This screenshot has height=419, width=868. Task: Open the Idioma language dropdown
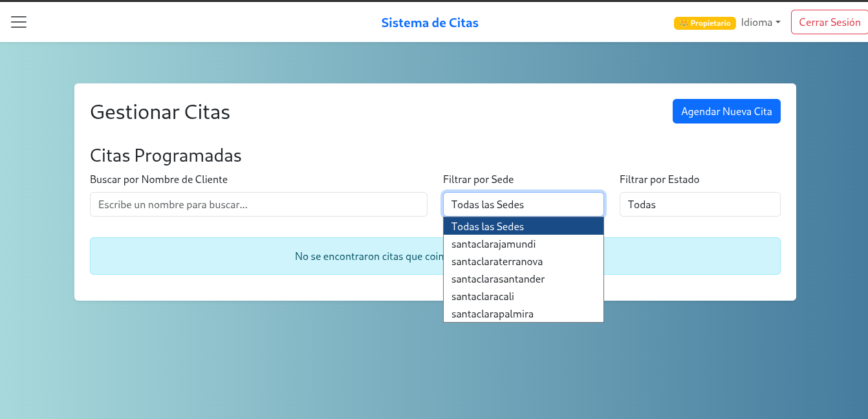click(x=761, y=22)
